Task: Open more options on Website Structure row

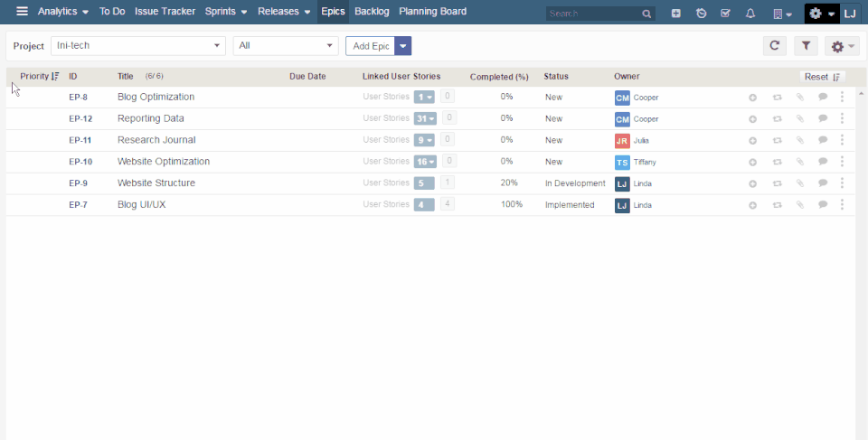Action: point(842,183)
